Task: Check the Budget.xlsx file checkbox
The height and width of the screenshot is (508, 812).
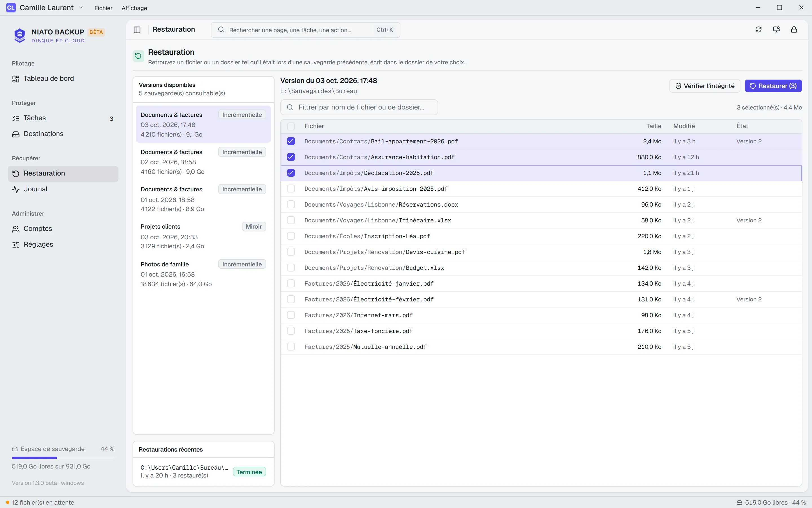Action: (x=291, y=268)
